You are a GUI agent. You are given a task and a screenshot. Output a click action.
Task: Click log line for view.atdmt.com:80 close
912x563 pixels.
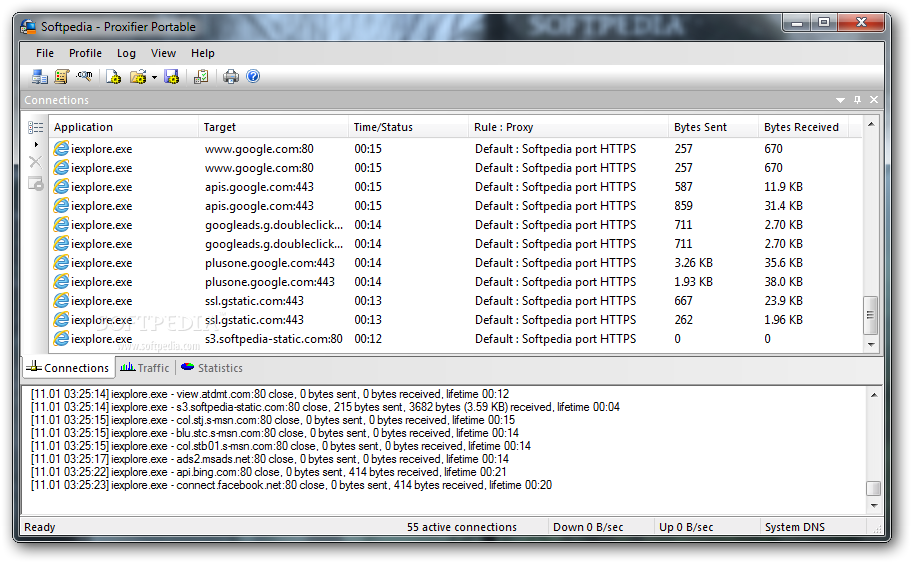tap(269, 394)
